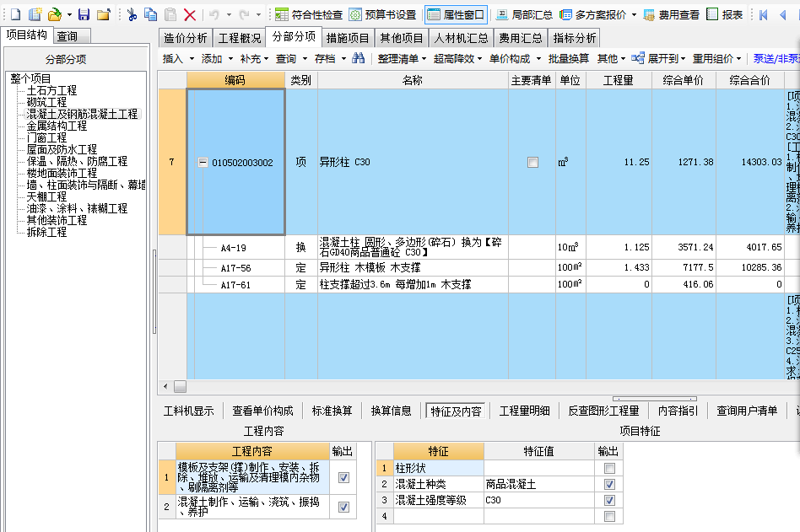Click the binoculars find icon
The image size is (800, 532).
point(358,58)
